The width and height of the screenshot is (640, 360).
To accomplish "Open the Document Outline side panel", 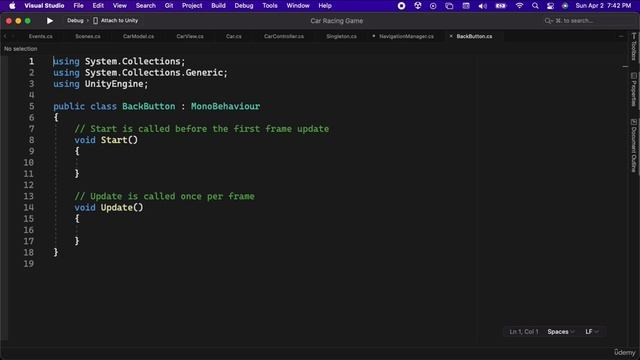I will click(634, 145).
